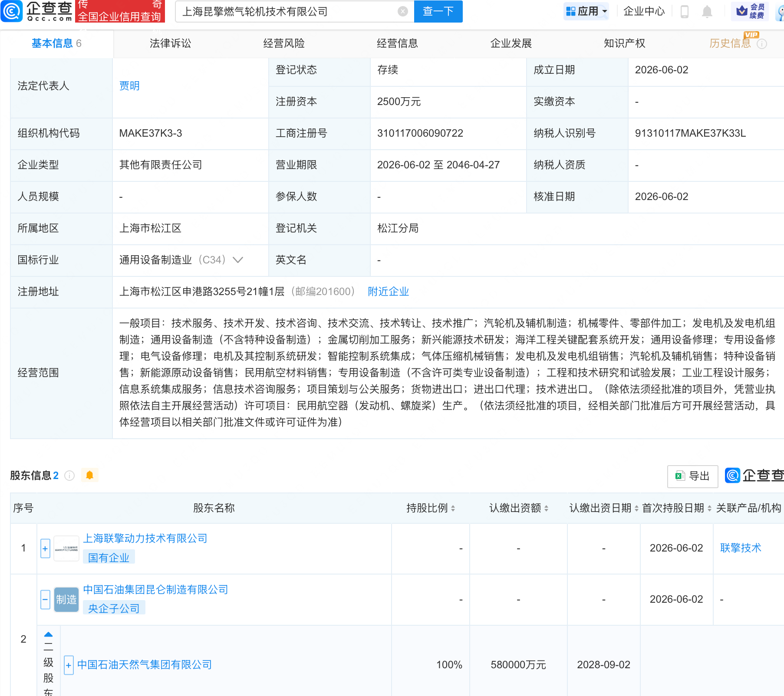The height and width of the screenshot is (696, 784).
Task: Open the 上海联擎动力技术有限公司 logo thumbnail
Action: (66, 548)
